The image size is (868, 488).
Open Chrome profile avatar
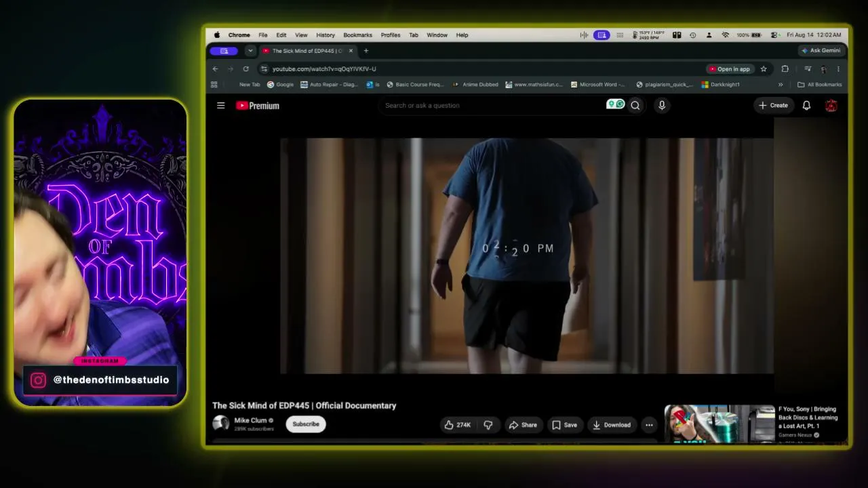tap(823, 68)
